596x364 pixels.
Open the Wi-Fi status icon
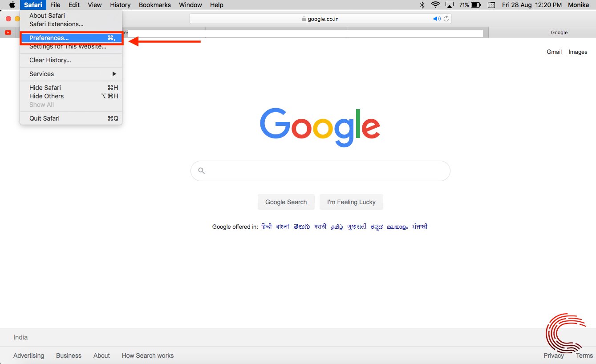click(435, 5)
